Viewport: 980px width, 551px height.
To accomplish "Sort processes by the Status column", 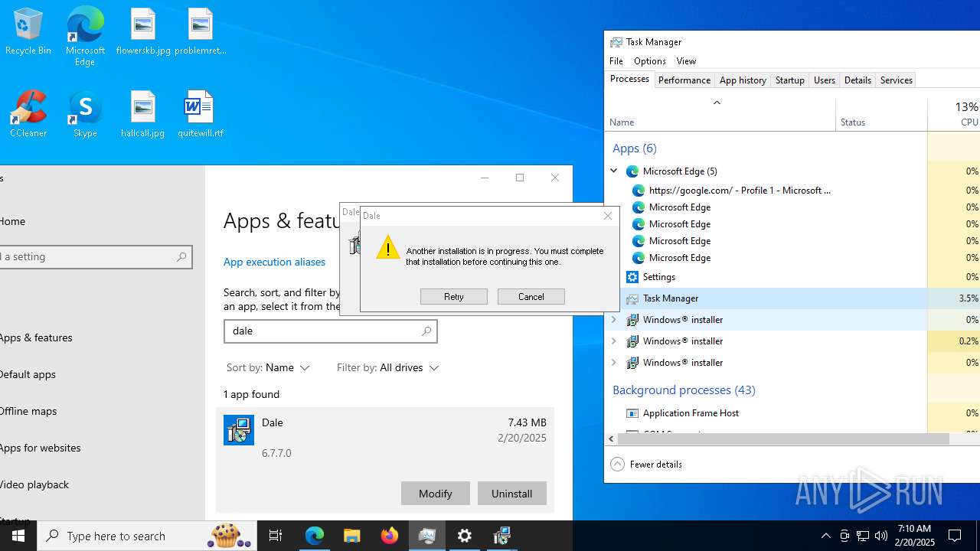I will tap(881, 115).
